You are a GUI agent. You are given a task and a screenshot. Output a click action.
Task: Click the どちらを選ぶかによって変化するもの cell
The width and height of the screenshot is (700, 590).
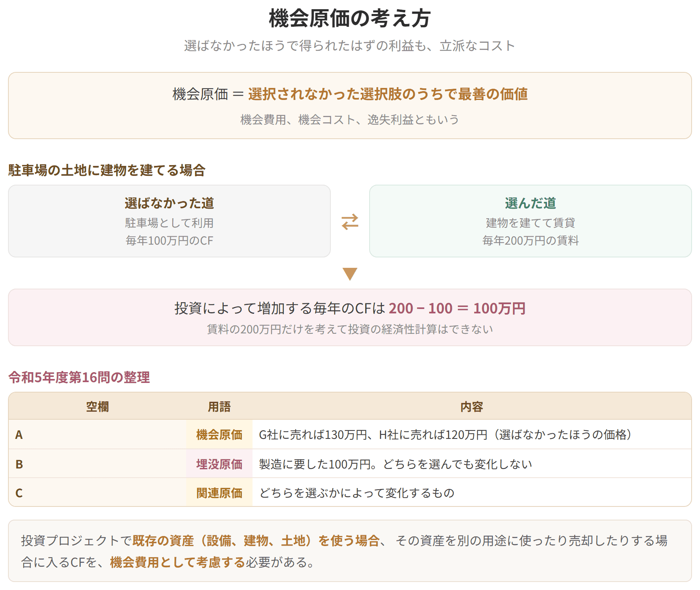point(472,492)
